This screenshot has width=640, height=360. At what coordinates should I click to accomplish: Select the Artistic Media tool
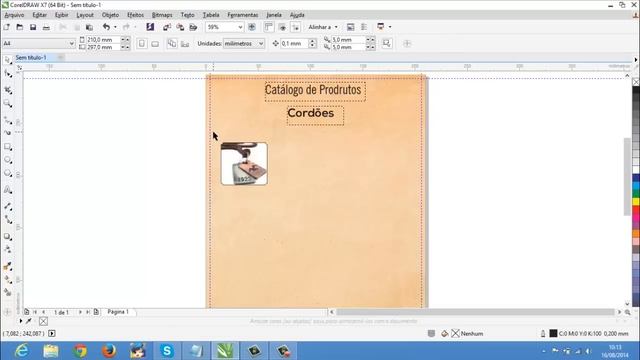click(x=7, y=133)
